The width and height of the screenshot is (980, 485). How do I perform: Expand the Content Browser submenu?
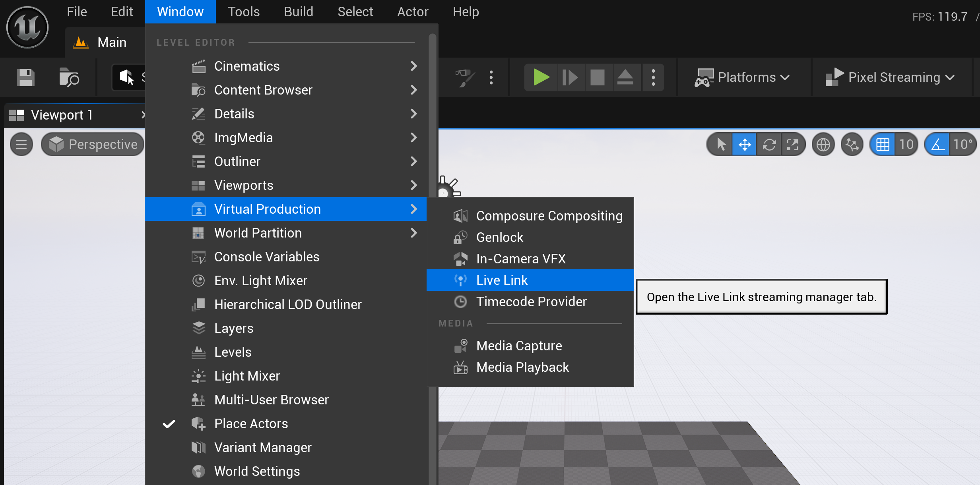click(286, 90)
